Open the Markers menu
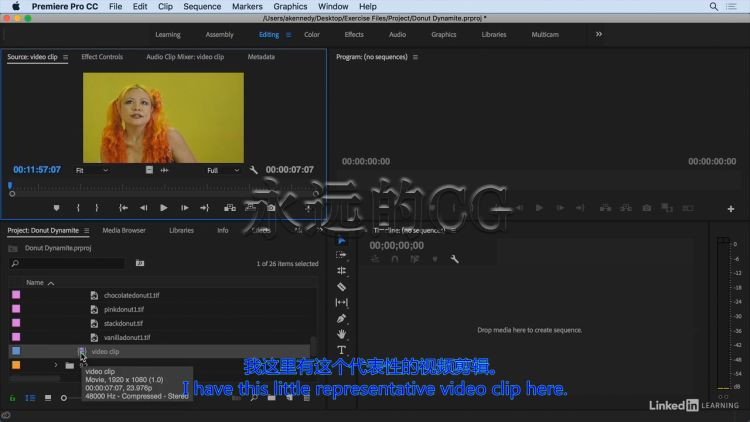 [247, 7]
